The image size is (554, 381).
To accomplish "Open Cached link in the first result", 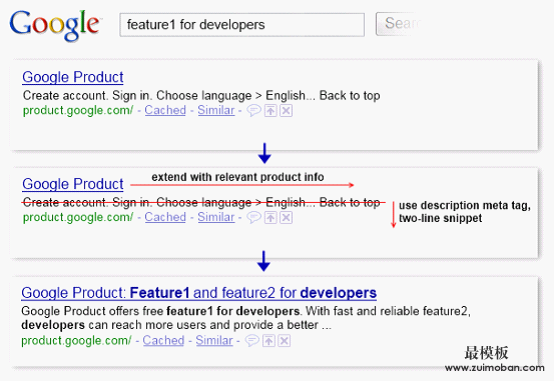I will [x=165, y=110].
